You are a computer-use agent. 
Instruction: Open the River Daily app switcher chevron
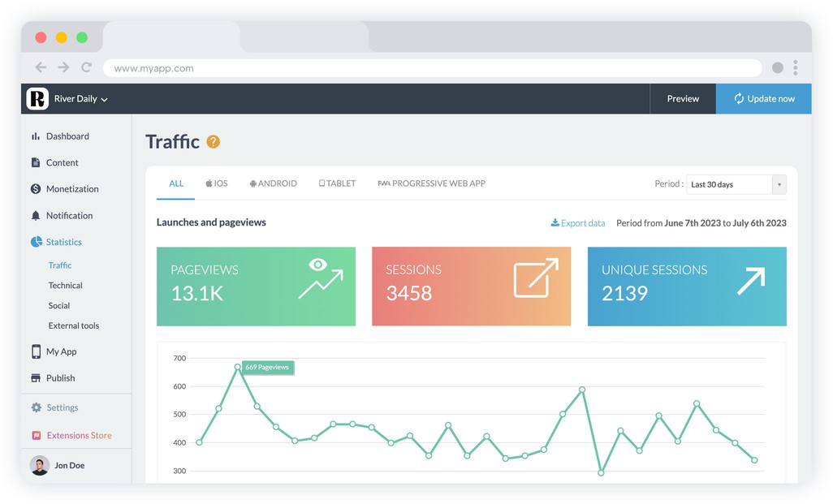(104, 99)
